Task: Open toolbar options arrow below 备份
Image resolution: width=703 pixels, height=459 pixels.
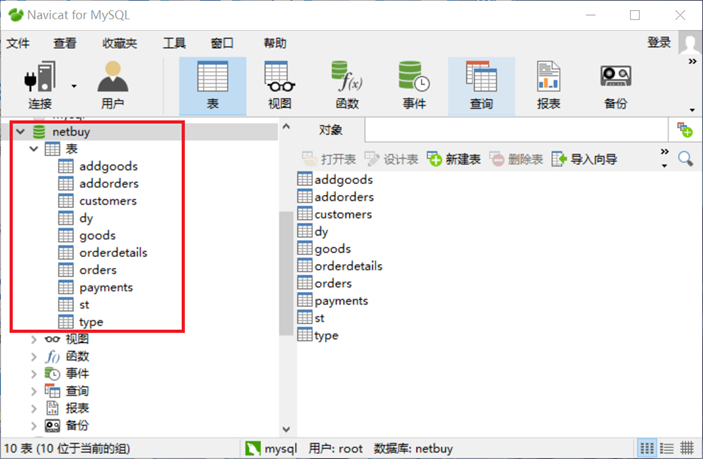Action: tap(692, 110)
